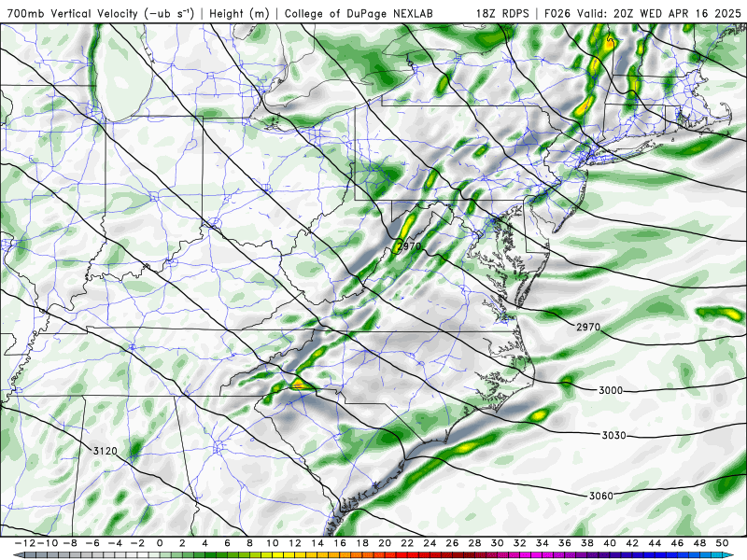Image resolution: width=747 pixels, height=560 pixels.
Task: Click the 3120 height contour label
Action: (105, 451)
